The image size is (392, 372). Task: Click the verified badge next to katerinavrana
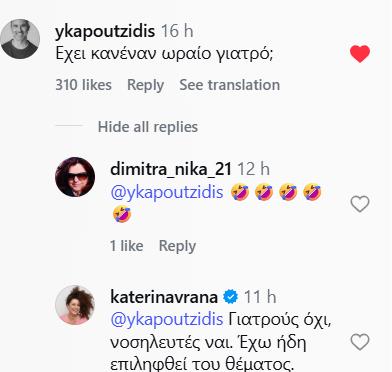coord(231,297)
